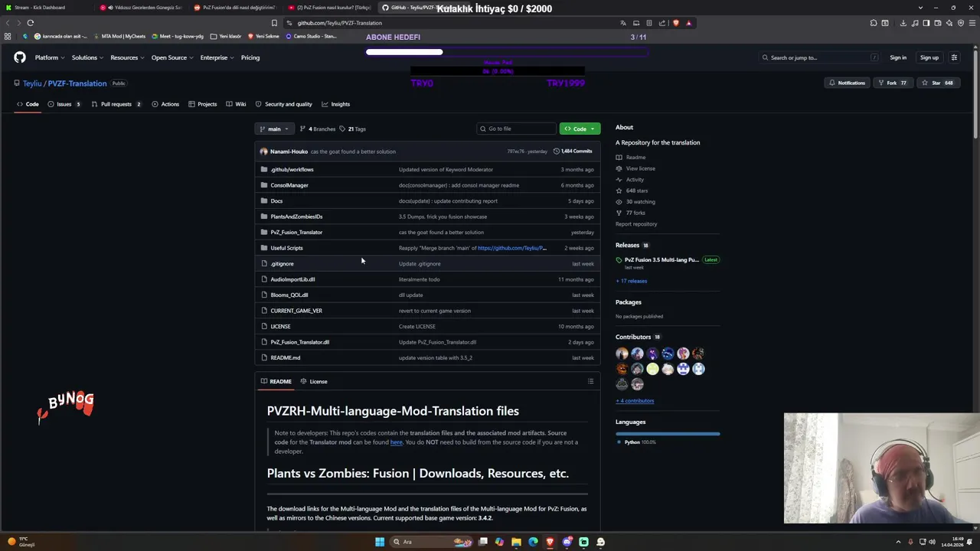Screen dimensions: 980x551
Task: Expand the Platform menu in header
Action: coord(49,57)
